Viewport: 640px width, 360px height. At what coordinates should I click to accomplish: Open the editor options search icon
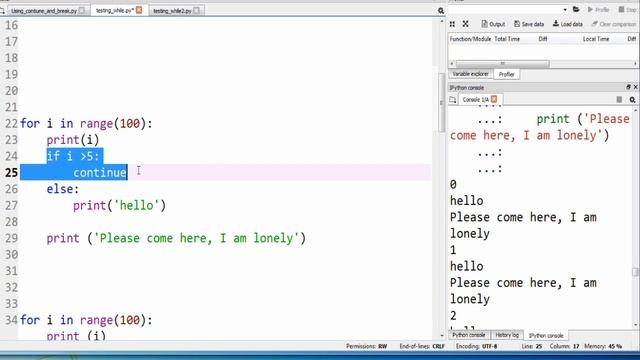[441, 11]
